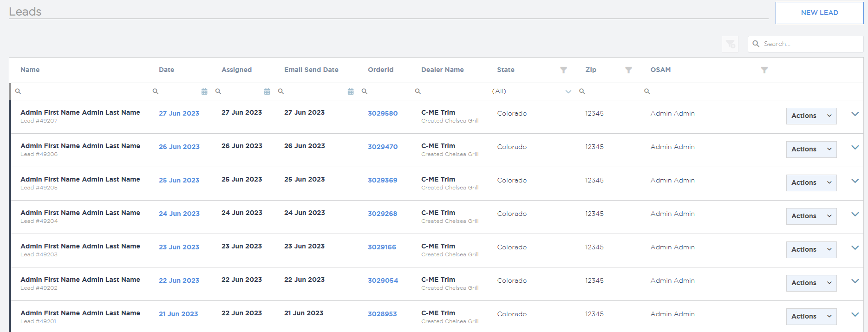This screenshot has height=332, width=868.
Task: Click the OrderId filter magnifier icon
Action: coord(365,91)
